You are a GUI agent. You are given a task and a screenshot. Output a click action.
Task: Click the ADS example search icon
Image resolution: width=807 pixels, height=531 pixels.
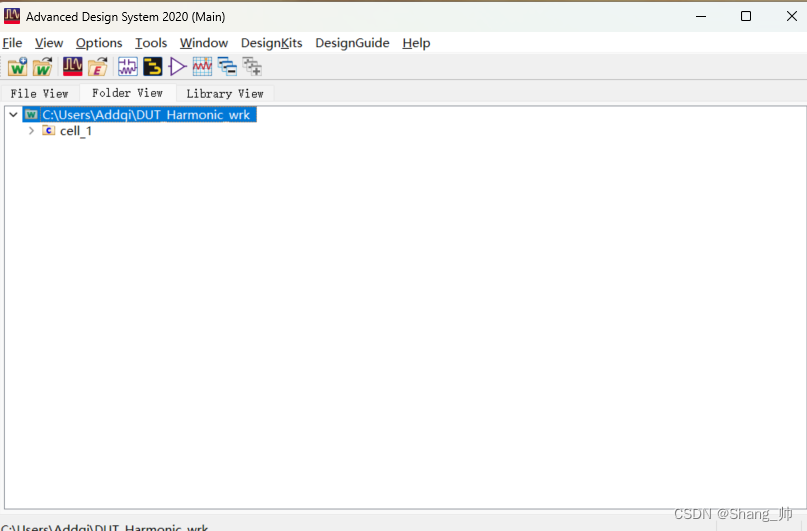pos(73,67)
